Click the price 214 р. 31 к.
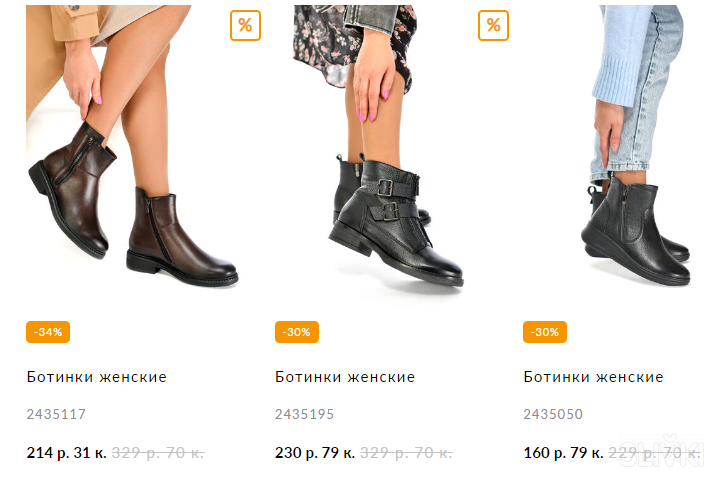The image size is (714, 477). point(66,453)
